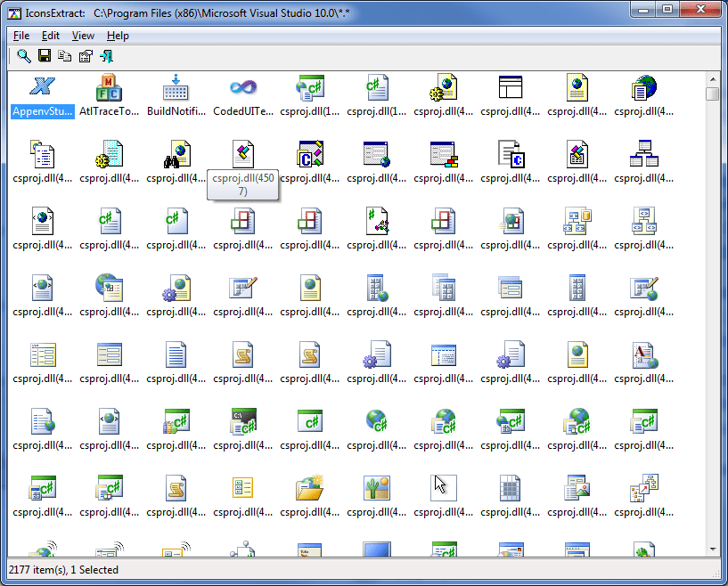Select the letter C with paintbrush icon

tap(310, 153)
